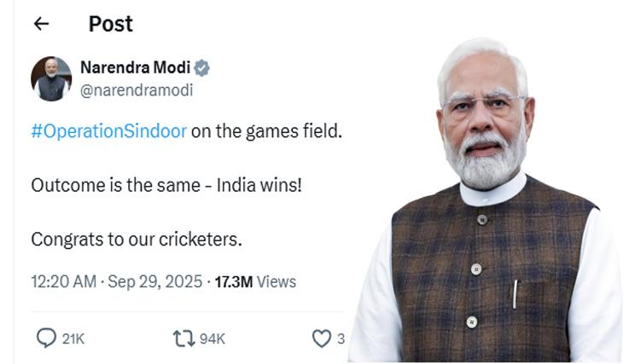Image resolution: width=641 pixels, height=364 pixels.
Task: Click the "on the games field" text
Action: click(265, 133)
